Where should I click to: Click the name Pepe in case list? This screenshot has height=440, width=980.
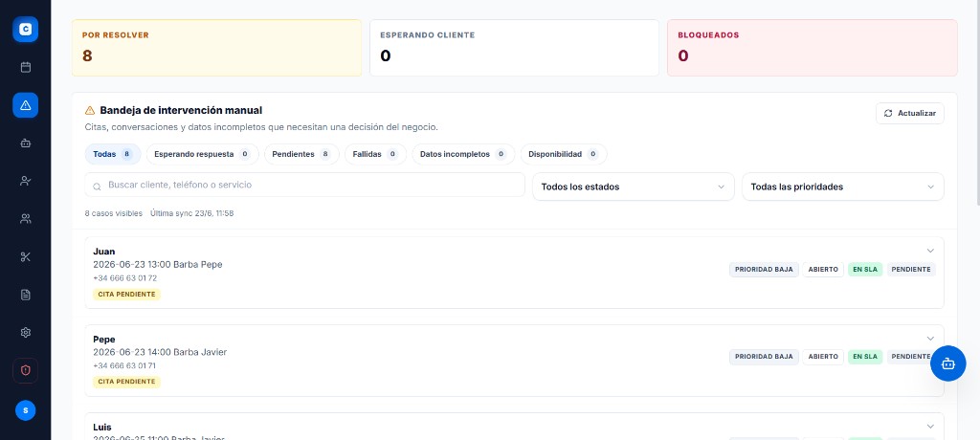point(104,340)
